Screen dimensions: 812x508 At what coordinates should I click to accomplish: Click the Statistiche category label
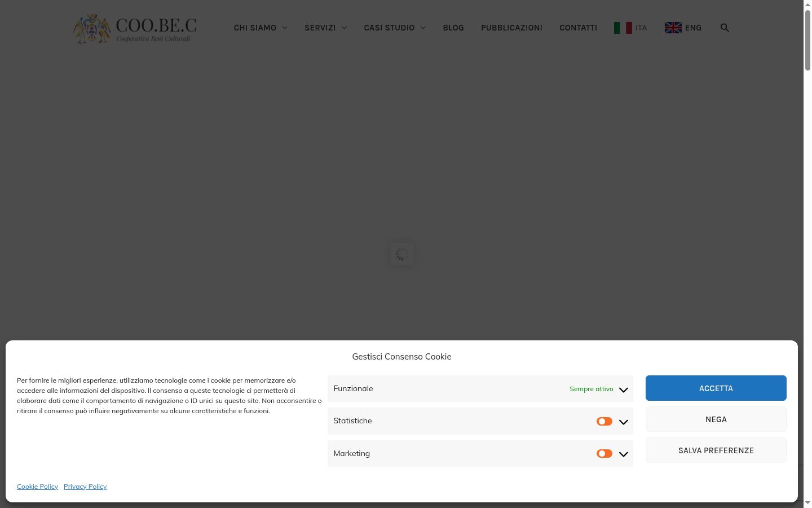[x=352, y=421]
